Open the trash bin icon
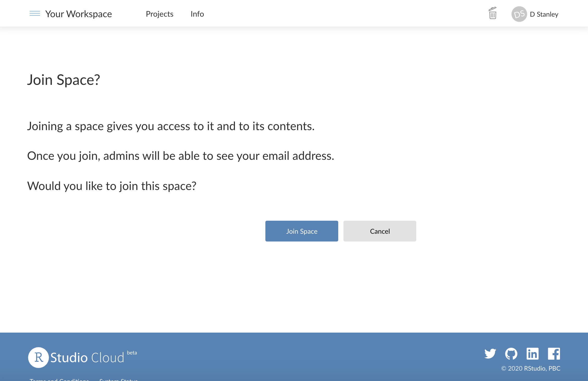Image resolution: width=588 pixels, height=381 pixels. click(493, 13)
